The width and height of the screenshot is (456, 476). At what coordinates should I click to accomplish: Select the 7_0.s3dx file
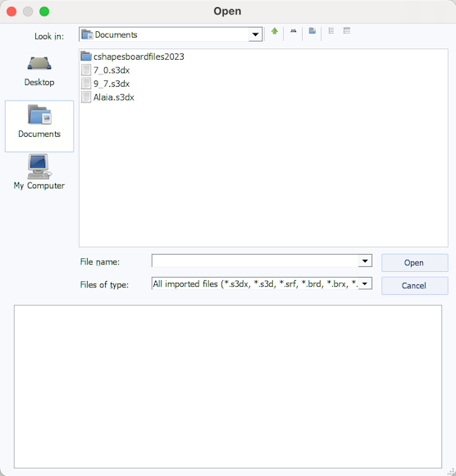point(106,70)
